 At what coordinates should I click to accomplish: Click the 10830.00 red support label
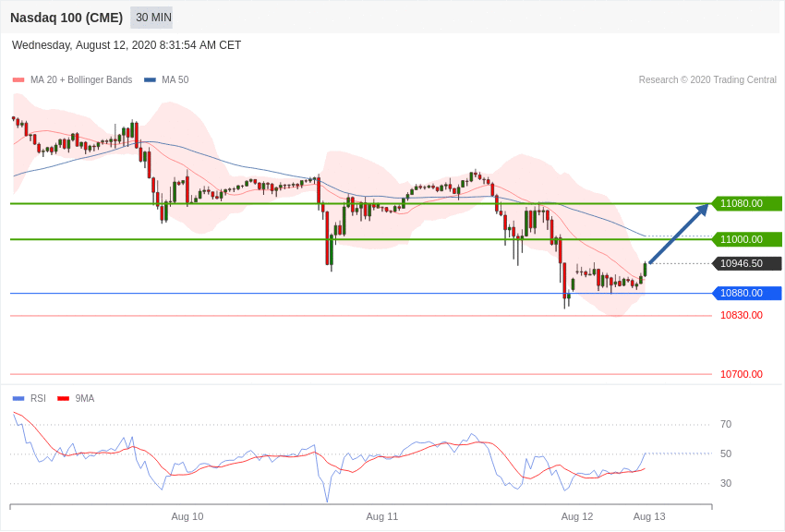click(x=741, y=315)
